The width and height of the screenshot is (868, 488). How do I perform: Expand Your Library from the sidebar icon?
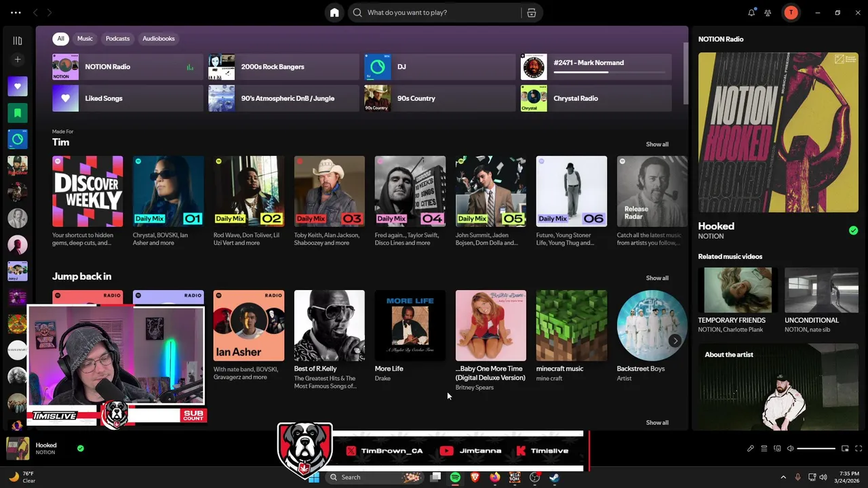pos(18,41)
